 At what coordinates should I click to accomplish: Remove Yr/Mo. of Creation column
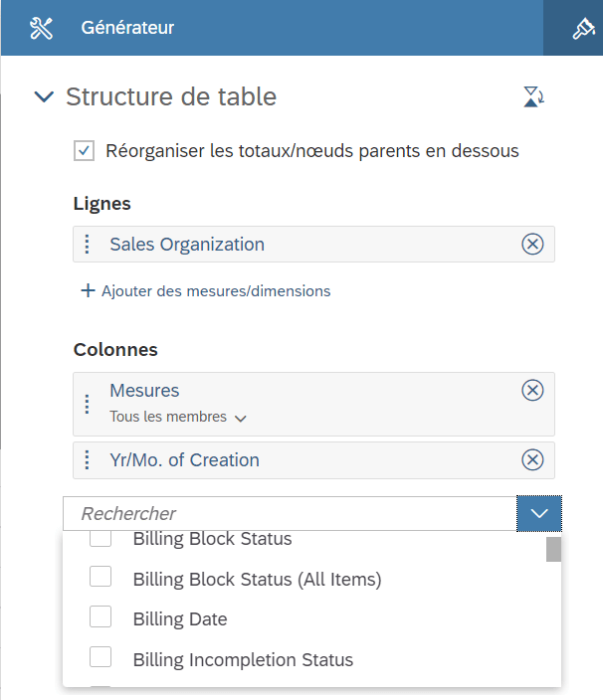(x=532, y=459)
